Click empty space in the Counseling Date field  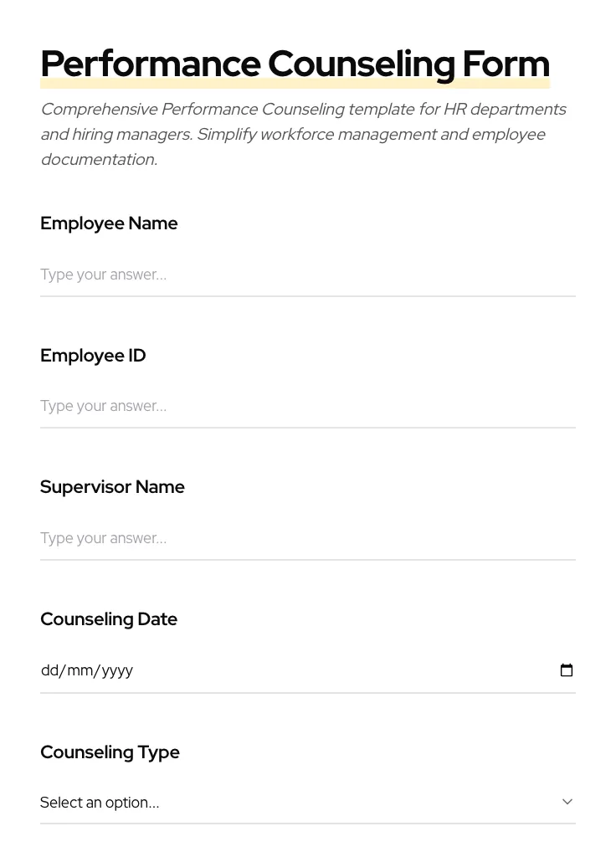coord(335,670)
